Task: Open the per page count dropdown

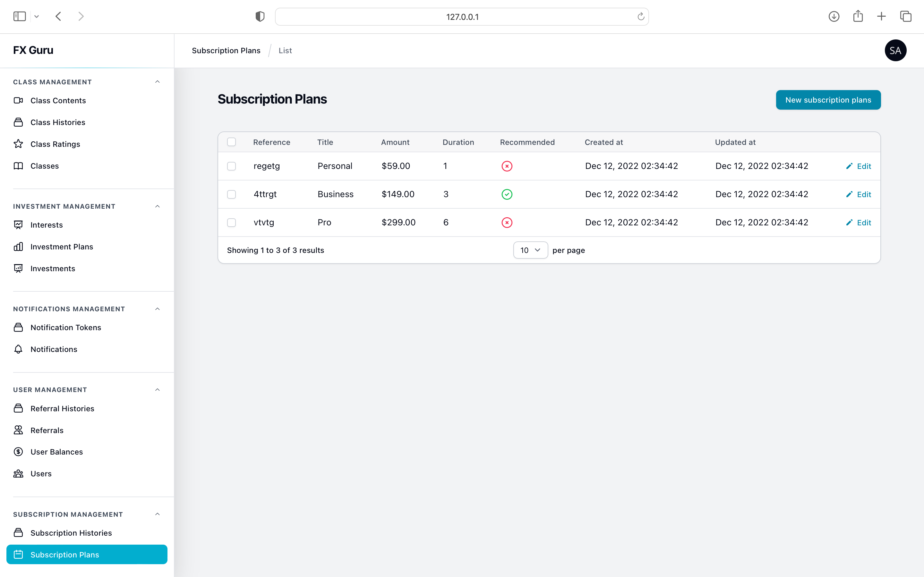Action: [x=530, y=250]
